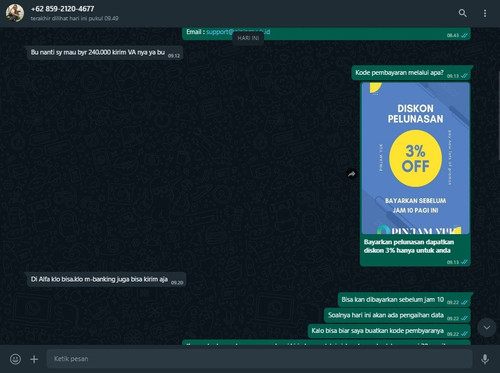This screenshot has height=373, width=500.
Task: Click the image caption 'Bayarkan pelunasan dapatkan diskon'
Action: (409, 246)
